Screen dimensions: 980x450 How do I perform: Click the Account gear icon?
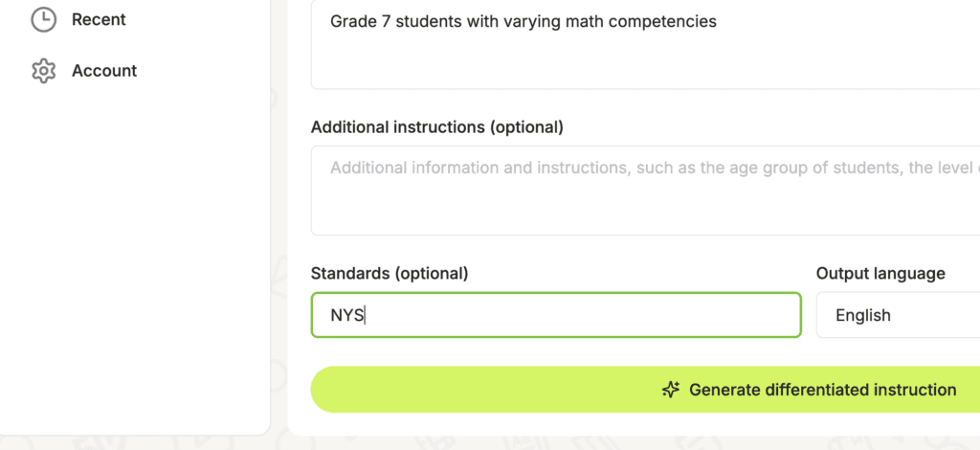coord(43,71)
